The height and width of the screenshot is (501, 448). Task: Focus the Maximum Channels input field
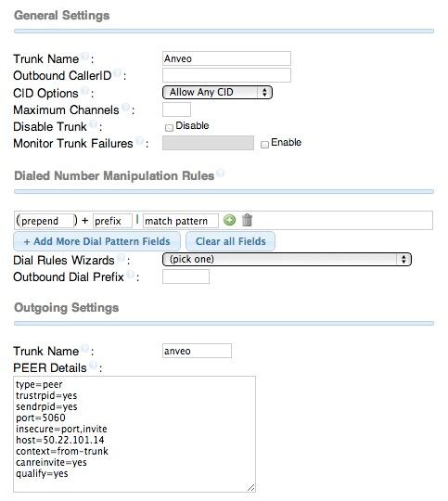coord(176,109)
